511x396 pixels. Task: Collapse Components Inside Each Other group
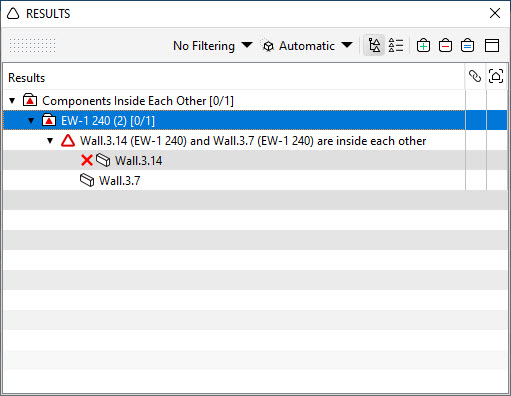12,100
